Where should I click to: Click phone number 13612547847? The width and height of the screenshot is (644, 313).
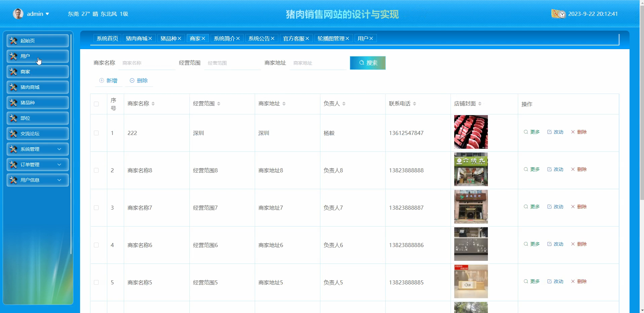point(406,133)
